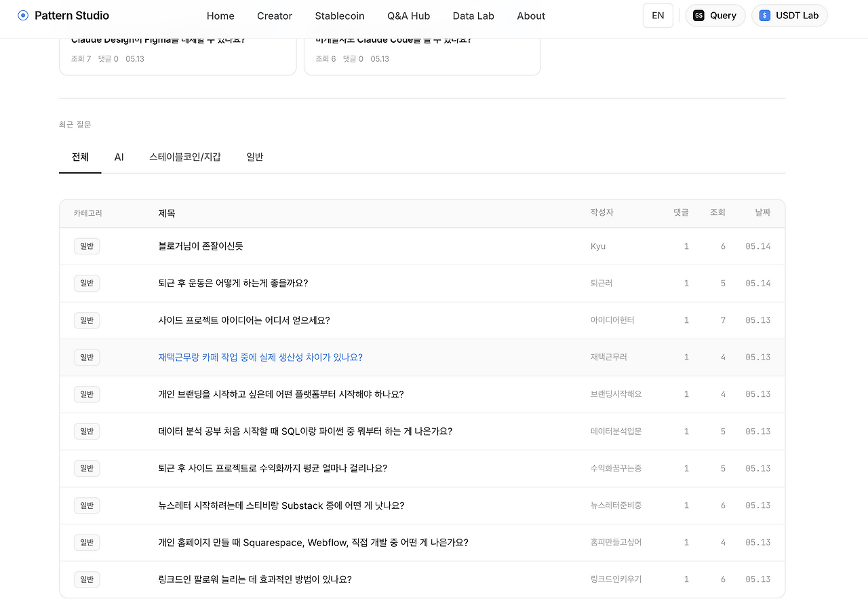Click the Pattern Studio logo icon
868x616 pixels.
23,16
